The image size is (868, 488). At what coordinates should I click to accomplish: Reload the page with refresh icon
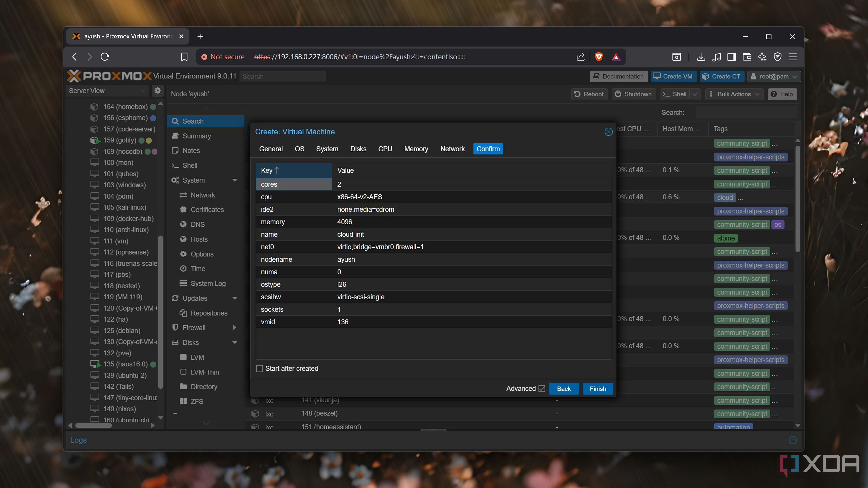105,56
